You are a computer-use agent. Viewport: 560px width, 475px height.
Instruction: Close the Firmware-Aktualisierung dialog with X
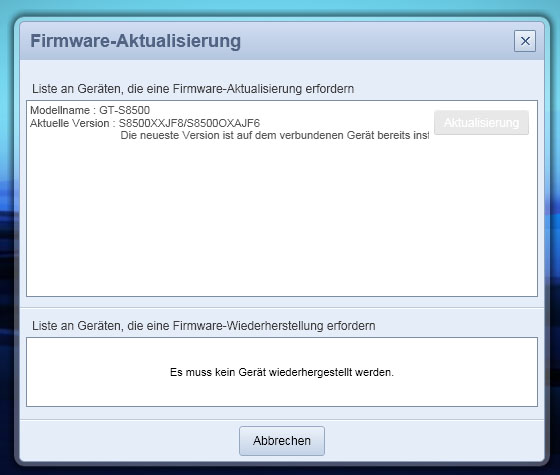525,41
